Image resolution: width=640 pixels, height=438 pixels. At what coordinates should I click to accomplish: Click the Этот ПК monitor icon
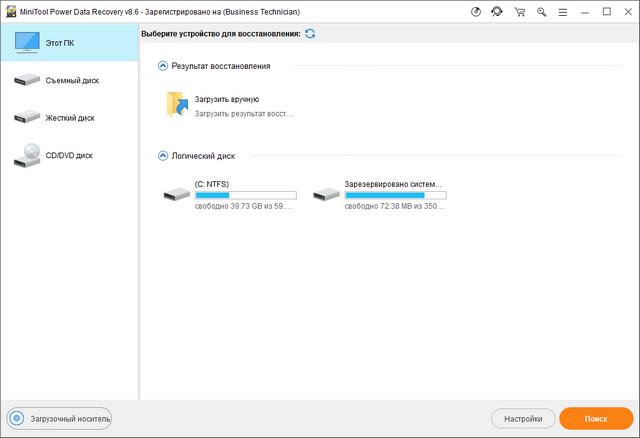tap(27, 42)
